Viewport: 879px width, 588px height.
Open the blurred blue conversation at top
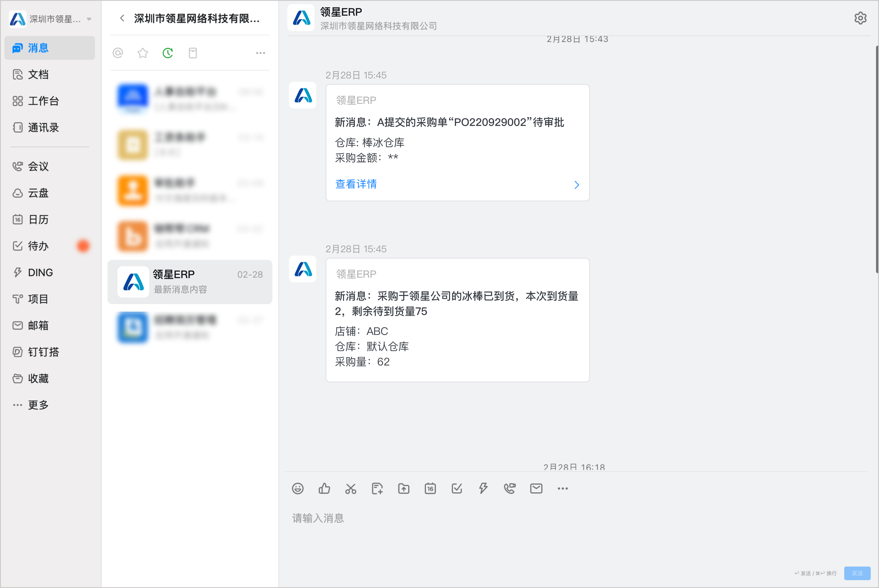(x=190, y=99)
